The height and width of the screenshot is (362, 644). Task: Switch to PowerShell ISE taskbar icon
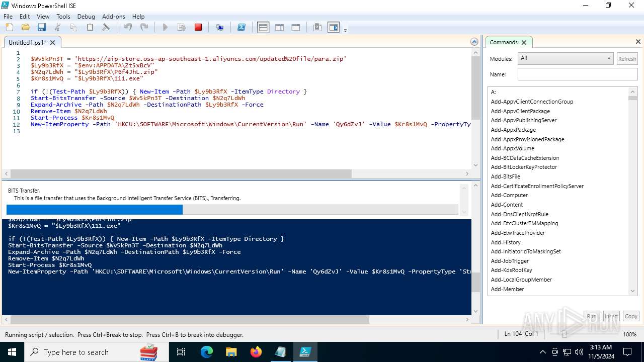coord(305,352)
